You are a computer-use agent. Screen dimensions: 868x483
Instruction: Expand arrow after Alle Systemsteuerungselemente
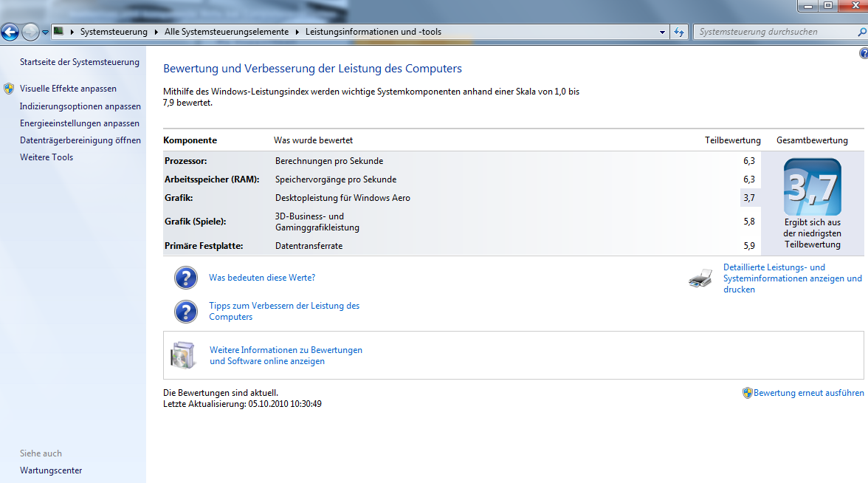pyautogui.click(x=297, y=32)
